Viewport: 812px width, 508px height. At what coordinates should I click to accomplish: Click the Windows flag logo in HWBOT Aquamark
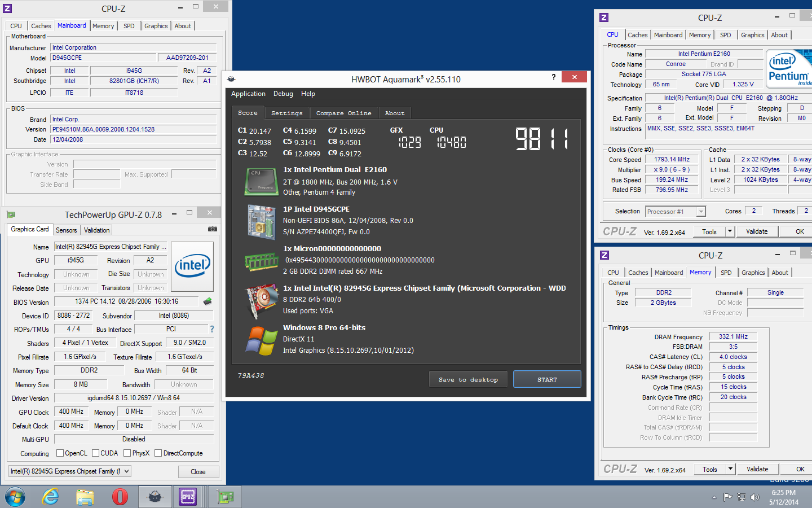pos(262,341)
